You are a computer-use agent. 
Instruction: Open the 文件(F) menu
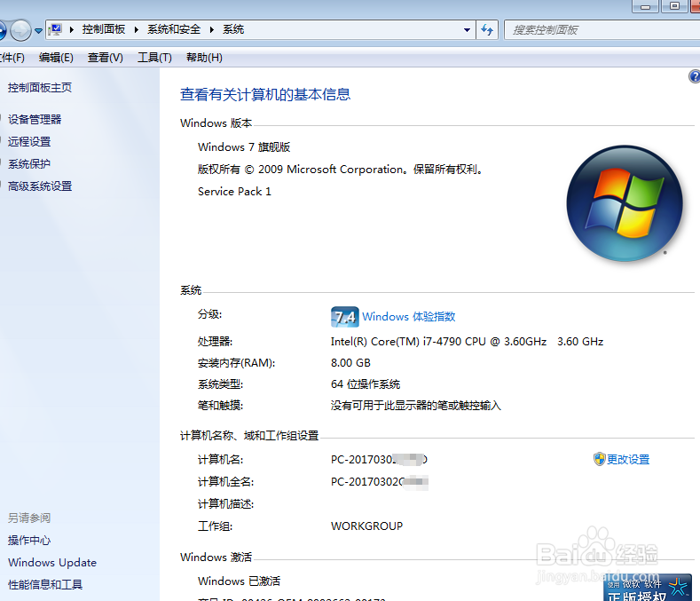tap(12, 58)
